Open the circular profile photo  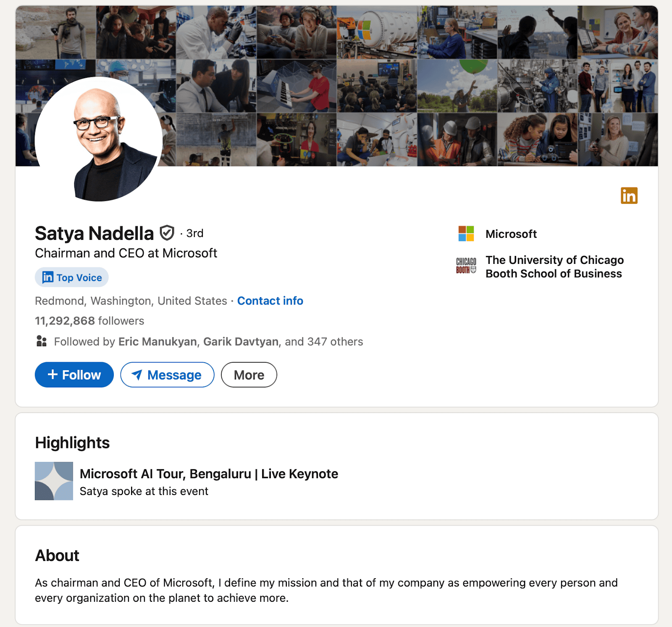(99, 140)
